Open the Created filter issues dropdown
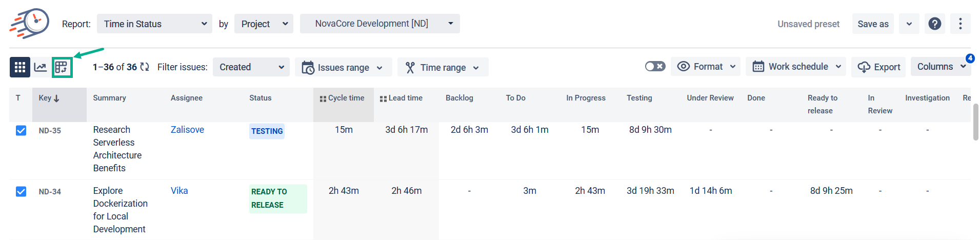980x240 pixels. tap(251, 67)
